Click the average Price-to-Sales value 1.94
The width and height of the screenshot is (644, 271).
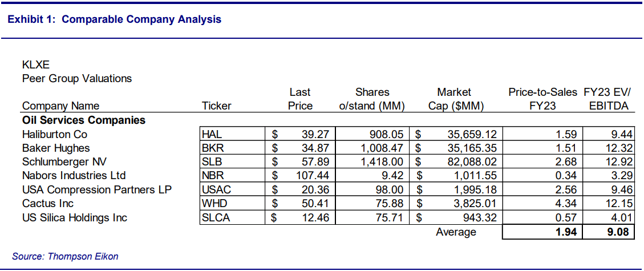pyautogui.click(x=565, y=232)
